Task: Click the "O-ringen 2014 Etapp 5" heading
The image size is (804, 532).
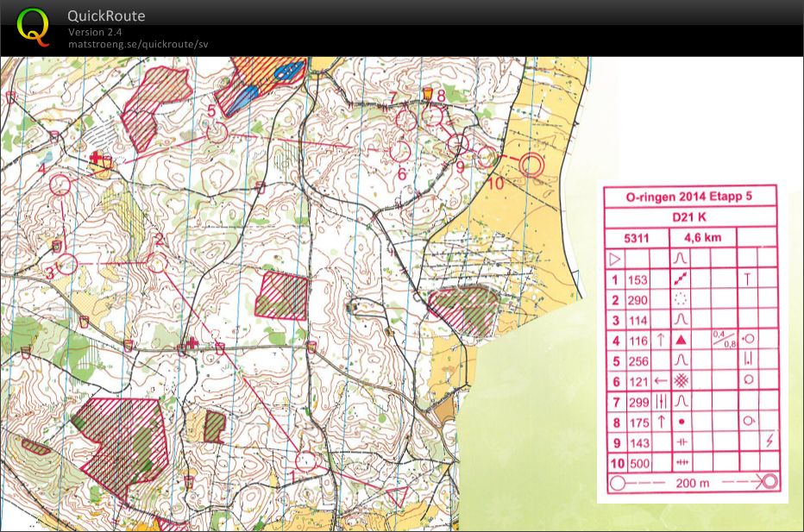Action: click(x=688, y=197)
